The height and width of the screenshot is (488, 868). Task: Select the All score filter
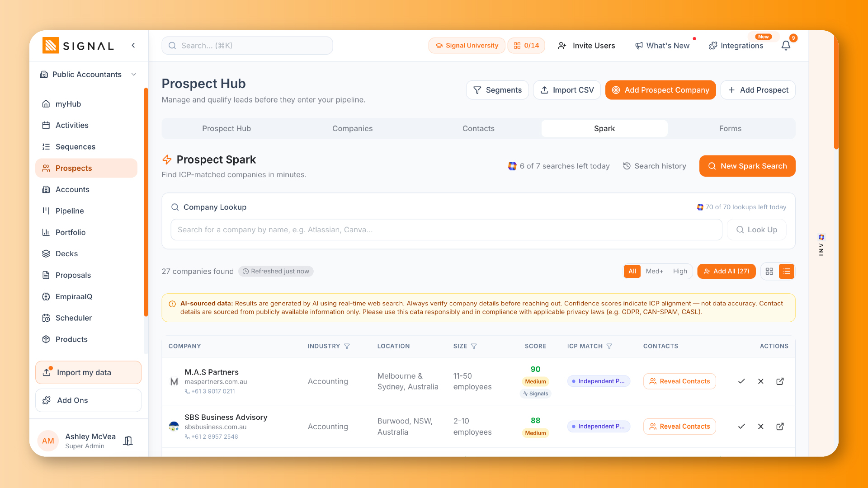point(632,271)
